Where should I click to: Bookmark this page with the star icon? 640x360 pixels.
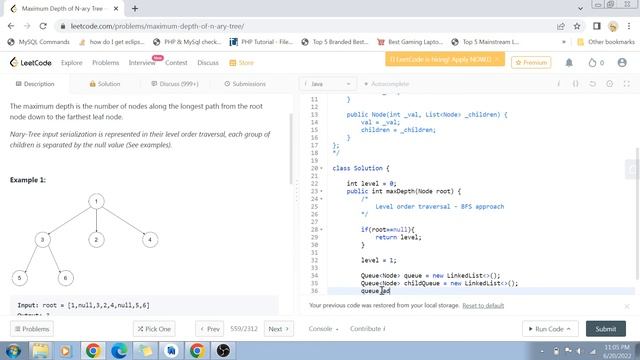point(577,26)
